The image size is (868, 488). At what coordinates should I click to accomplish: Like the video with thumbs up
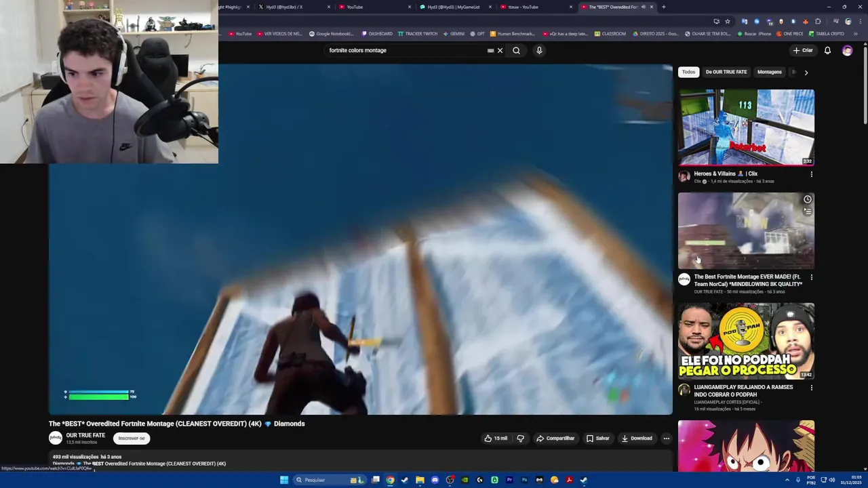coord(496,439)
